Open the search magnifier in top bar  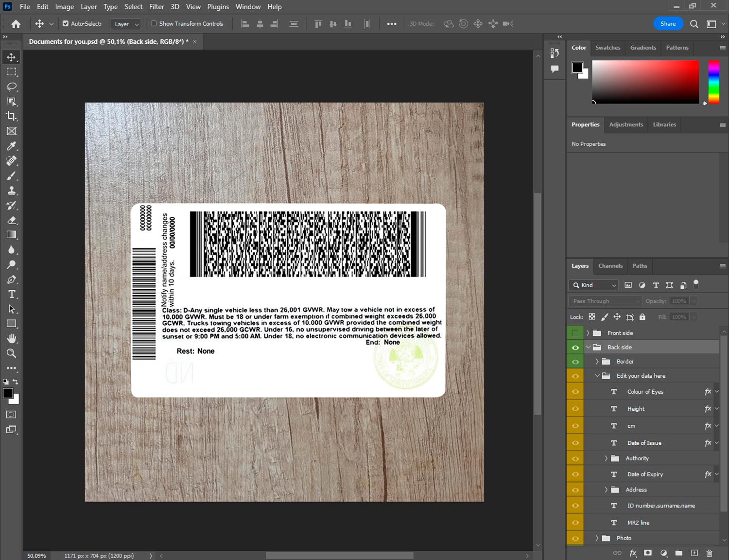coord(694,24)
